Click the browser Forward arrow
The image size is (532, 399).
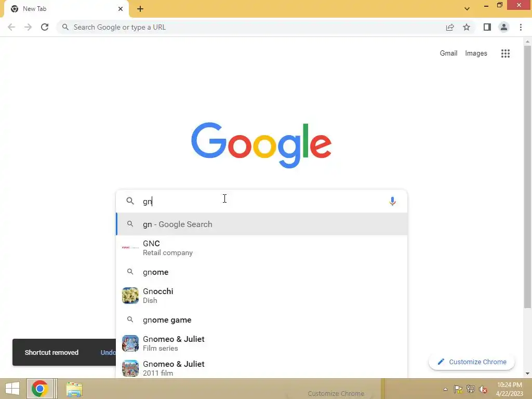point(28,27)
